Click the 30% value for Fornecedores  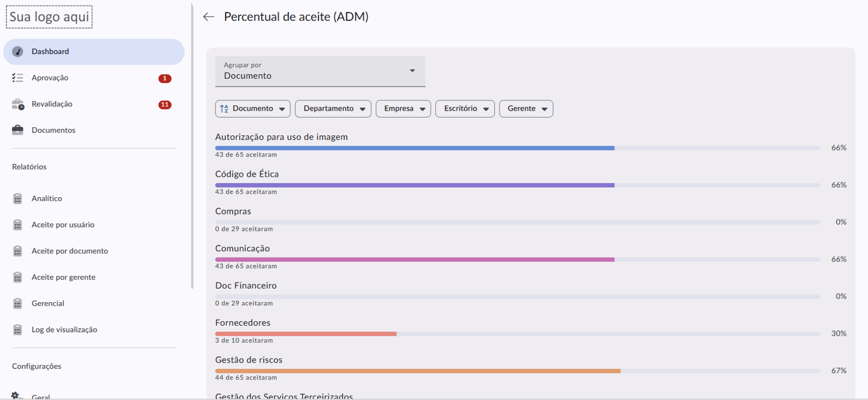(839, 334)
